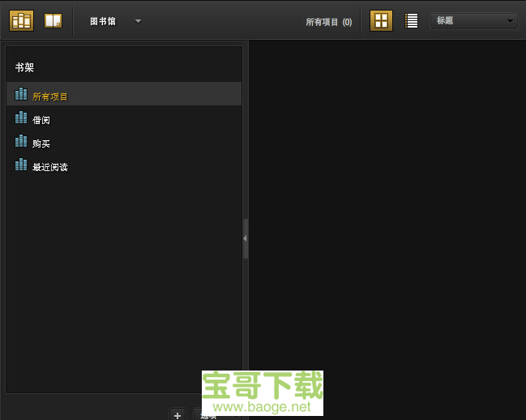
Task: Expand the arrow next to 图书馆
Action: 138,21
